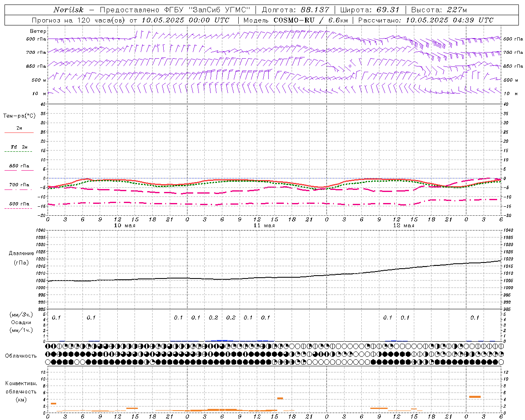525x420 pixels.
Task: Click the Высота: 227м value
Action: point(438,10)
